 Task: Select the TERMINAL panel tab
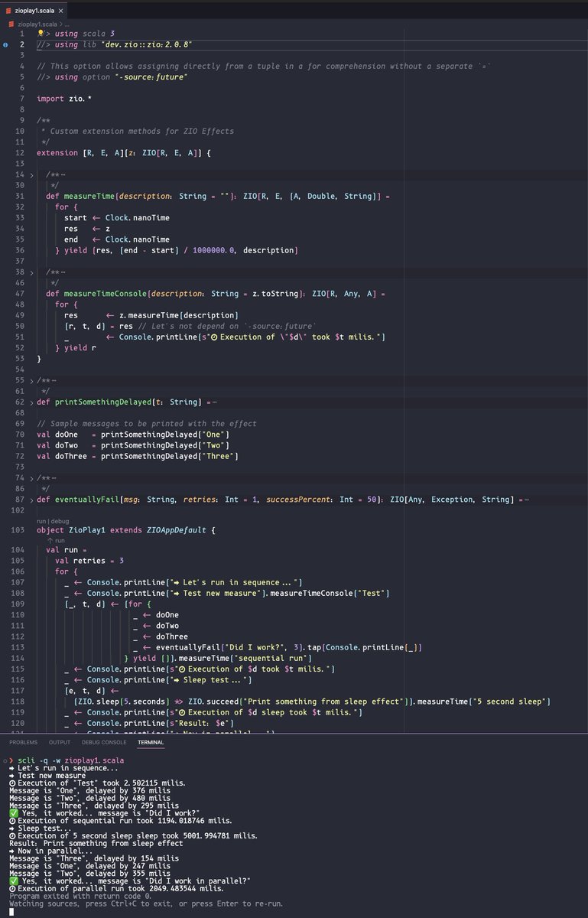(x=151, y=742)
